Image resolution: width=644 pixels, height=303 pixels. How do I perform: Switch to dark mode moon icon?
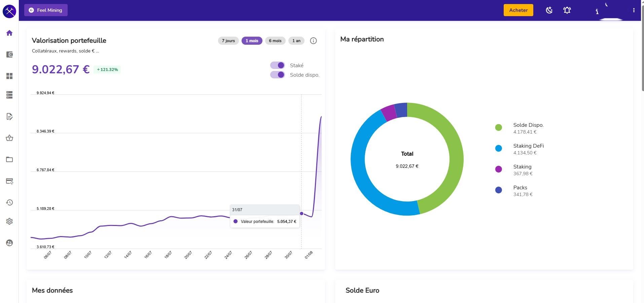(549, 10)
